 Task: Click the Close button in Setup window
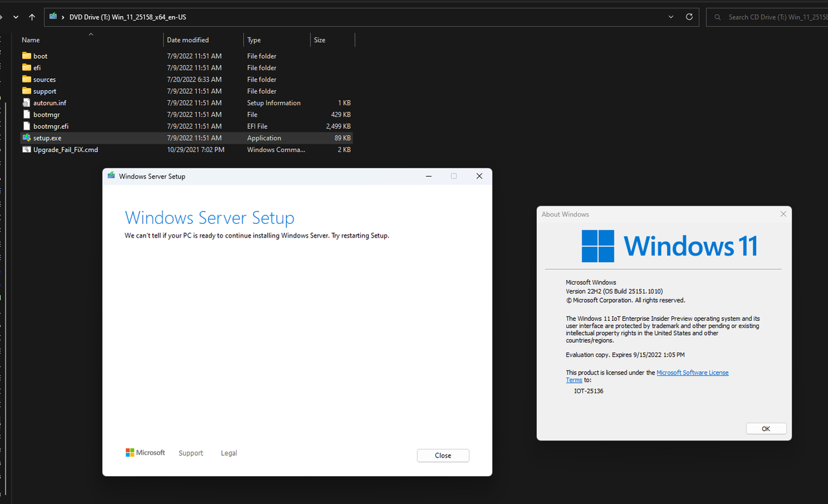(443, 455)
